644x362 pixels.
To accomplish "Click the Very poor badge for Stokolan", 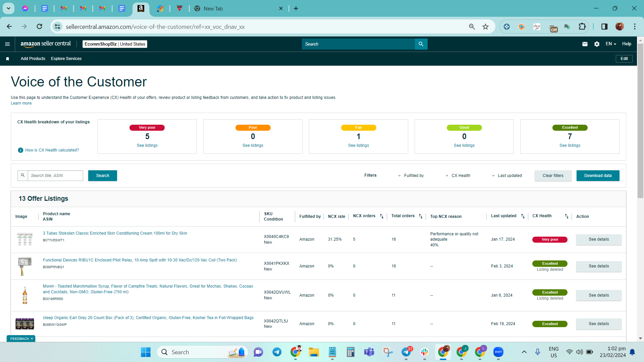I will tap(550, 239).
